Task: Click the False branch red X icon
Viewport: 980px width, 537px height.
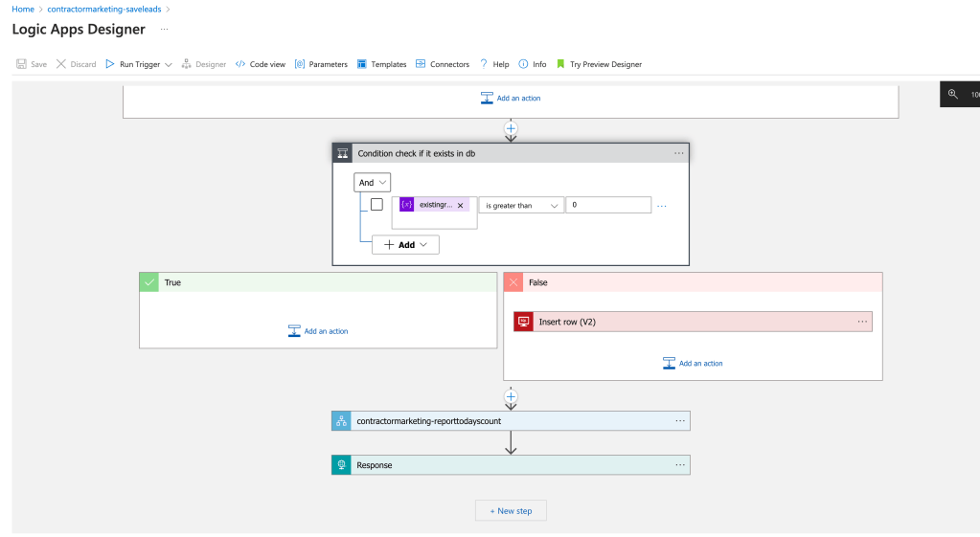Action: [513, 282]
